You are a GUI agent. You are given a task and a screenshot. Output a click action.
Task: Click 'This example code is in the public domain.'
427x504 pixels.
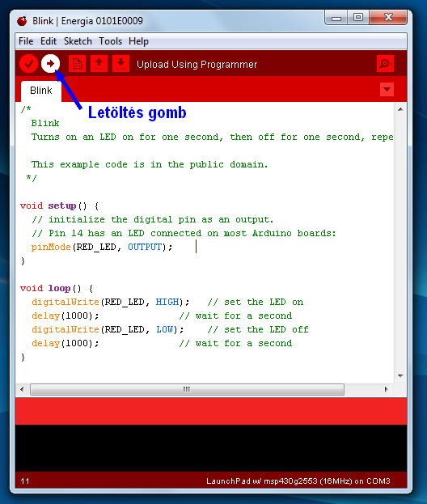150,164
